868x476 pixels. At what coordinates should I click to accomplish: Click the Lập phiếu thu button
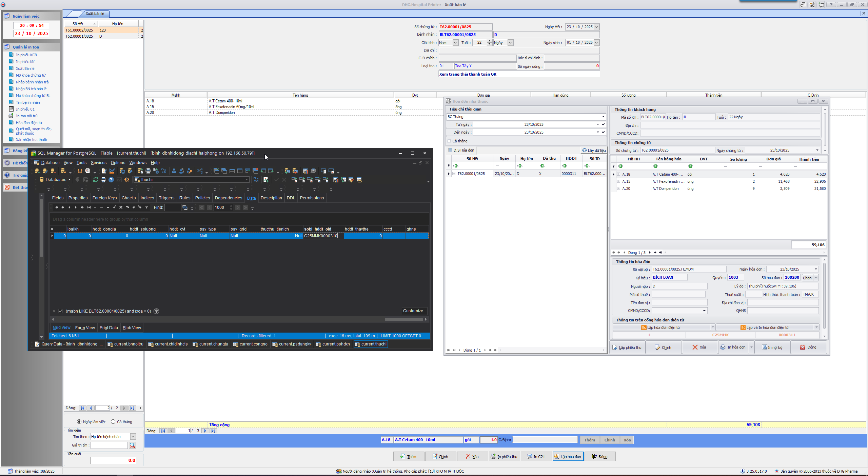[627, 347]
